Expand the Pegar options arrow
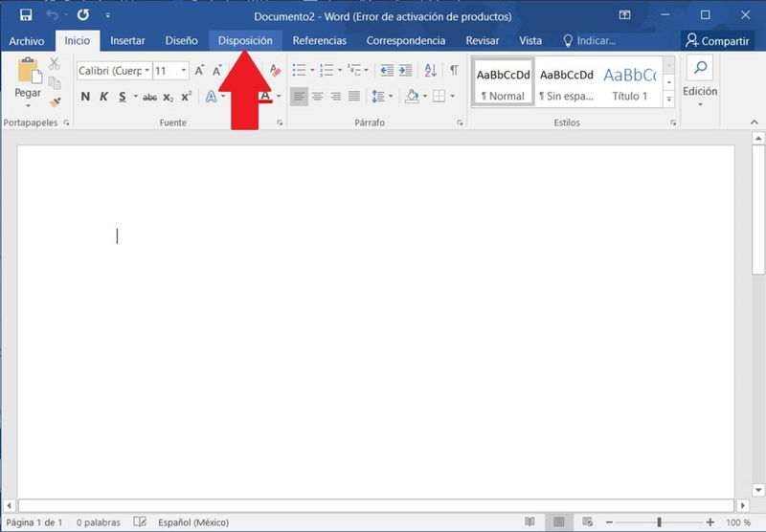This screenshot has height=532, width=766. pos(28,106)
